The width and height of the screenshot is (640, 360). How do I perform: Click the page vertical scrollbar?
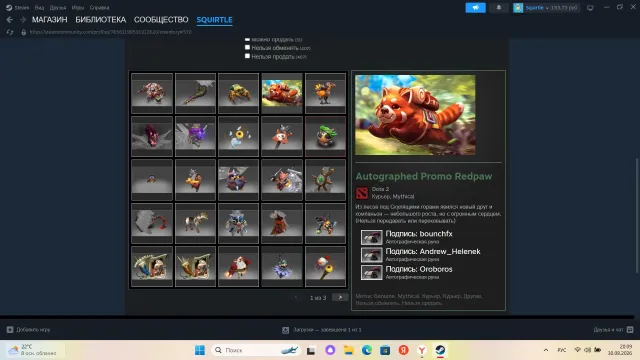coord(637,216)
